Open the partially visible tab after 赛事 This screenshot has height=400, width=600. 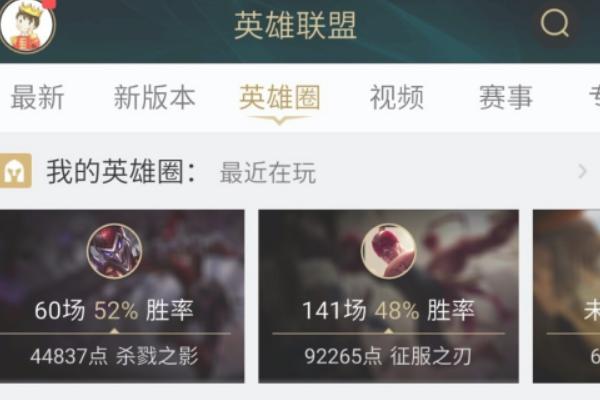tap(594, 98)
